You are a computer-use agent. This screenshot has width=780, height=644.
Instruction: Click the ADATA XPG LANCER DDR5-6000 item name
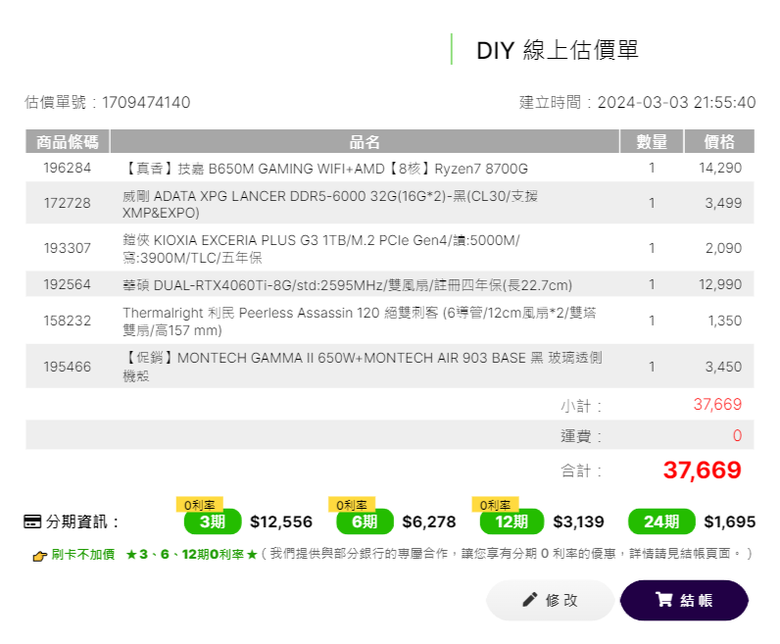coord(330,204)
